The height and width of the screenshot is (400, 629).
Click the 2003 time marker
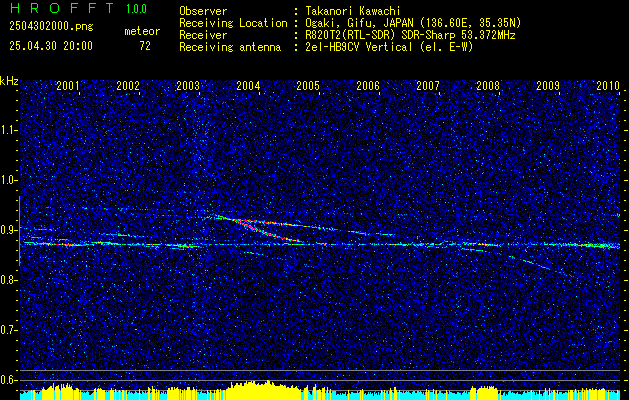pos(188,86)
